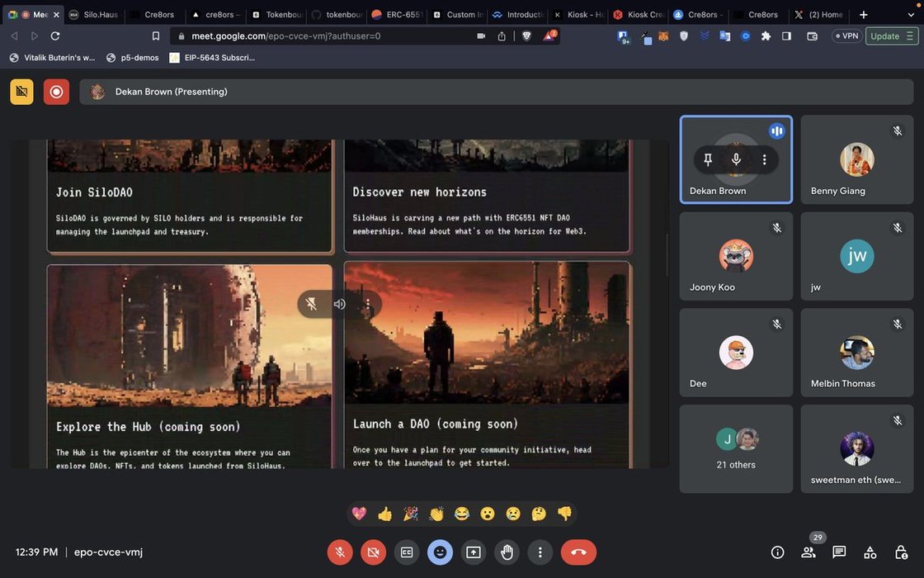
Task: Pin Dekan Brown's tile
Action: [709, 159]
